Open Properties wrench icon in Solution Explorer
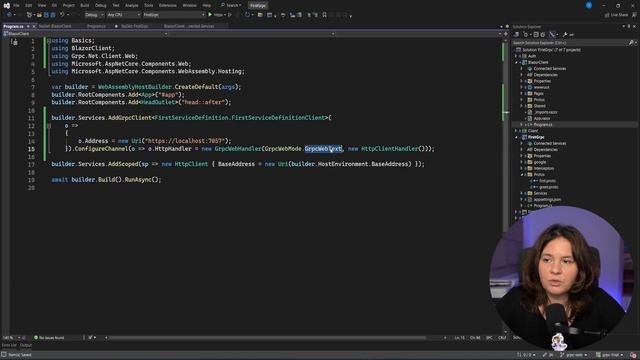Screen dimensions: 640x360 [x=565, y=35]
